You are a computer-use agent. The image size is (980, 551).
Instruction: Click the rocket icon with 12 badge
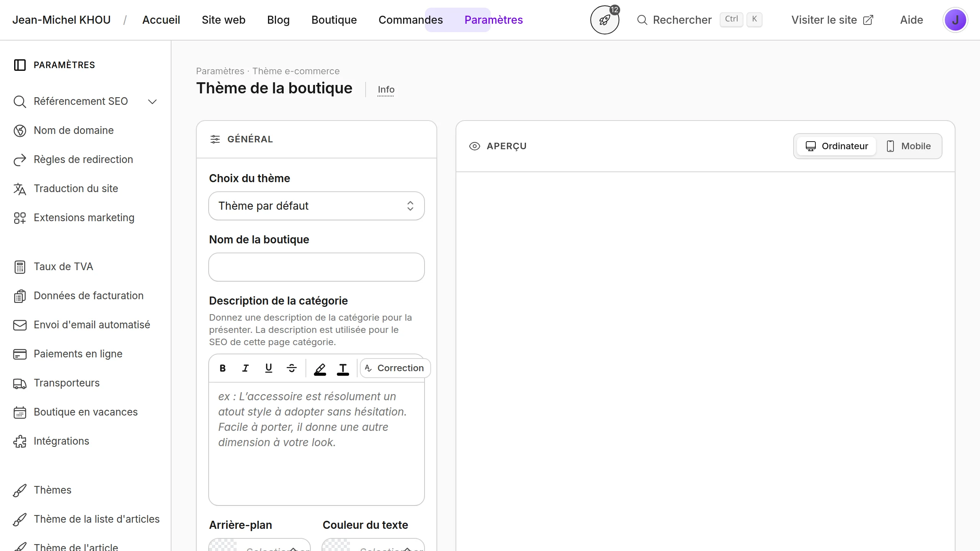pos(604,20)
